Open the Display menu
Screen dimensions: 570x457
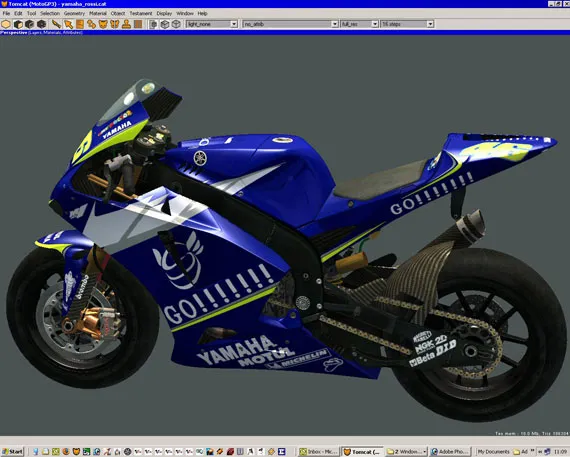(x=164, y=13)
